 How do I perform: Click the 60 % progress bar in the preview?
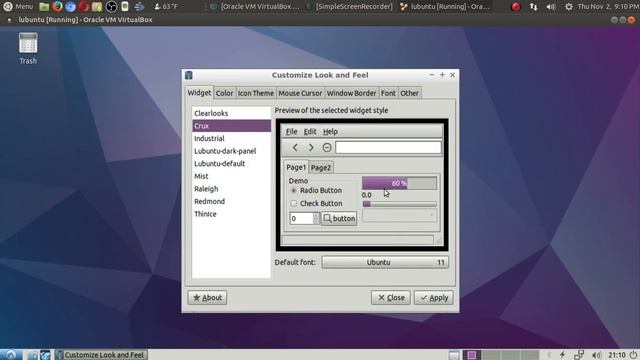click(399, 183)
